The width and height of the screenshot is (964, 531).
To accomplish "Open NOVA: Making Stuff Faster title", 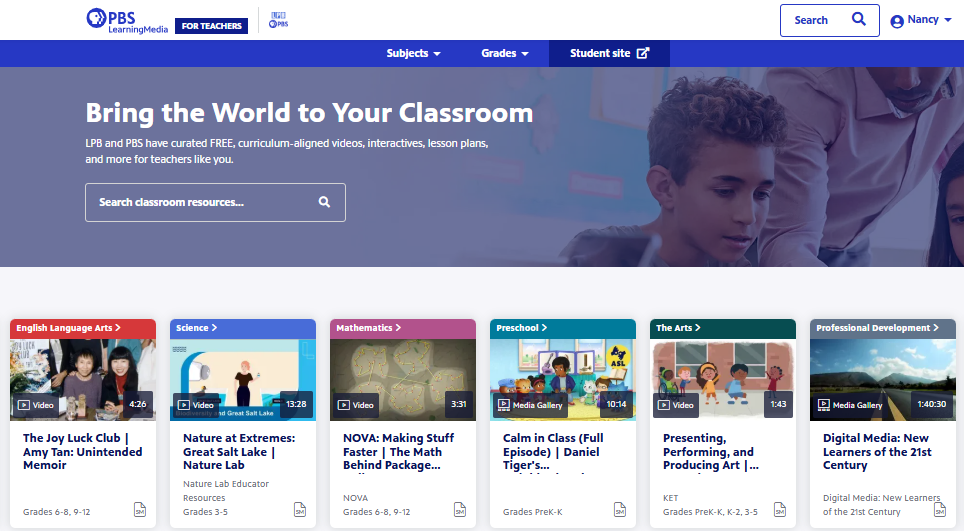I will (398, 452).
